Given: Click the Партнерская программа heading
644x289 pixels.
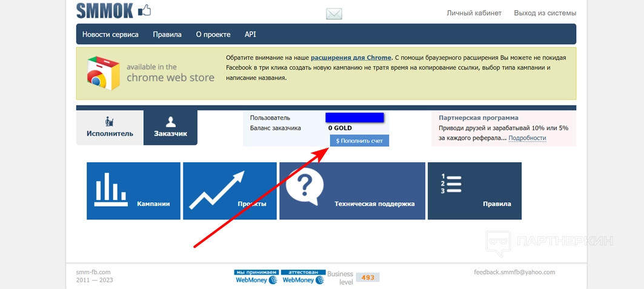Looking at the screenshot, I should [x=479, y=118].
